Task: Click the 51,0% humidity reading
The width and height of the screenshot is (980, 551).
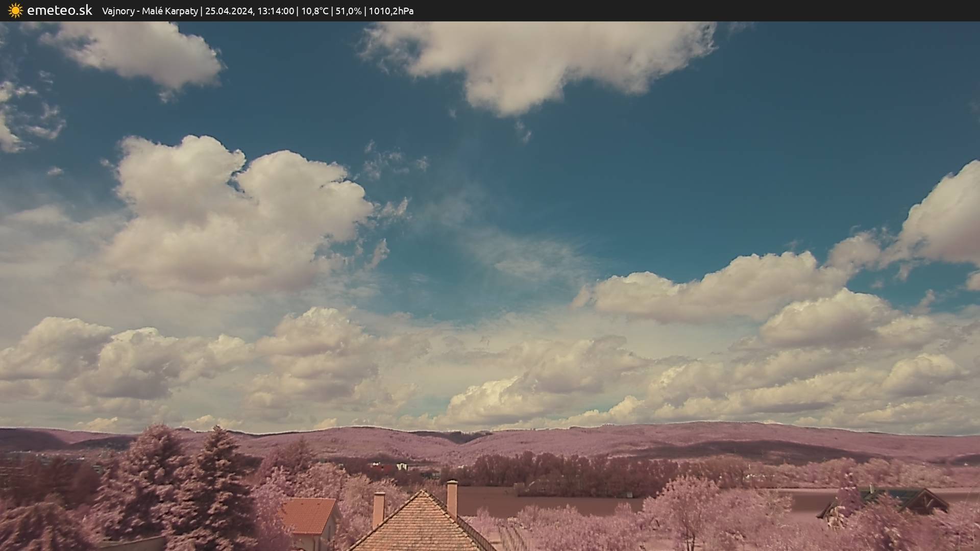Action: click(x=348, y=11)
